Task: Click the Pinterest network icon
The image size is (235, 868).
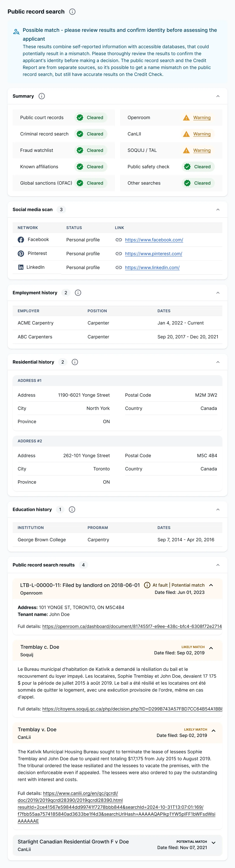Action: pos(21,254)
